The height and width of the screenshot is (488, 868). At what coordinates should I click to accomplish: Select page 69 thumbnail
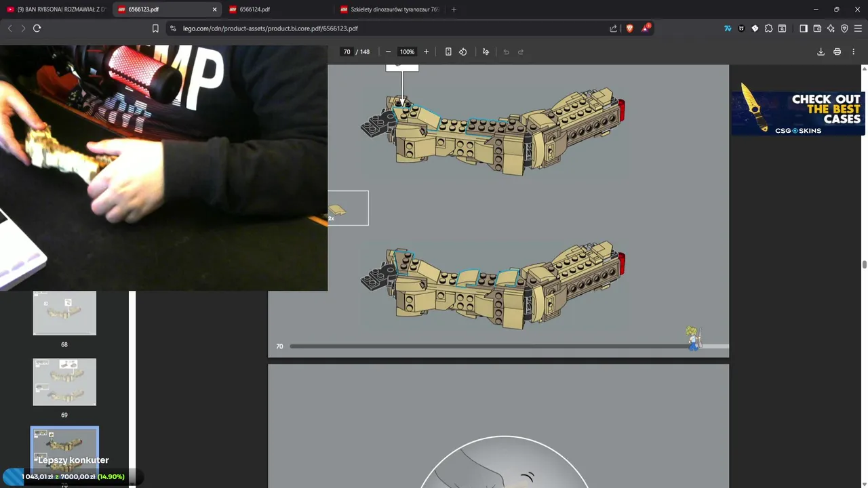coord(64,382)
